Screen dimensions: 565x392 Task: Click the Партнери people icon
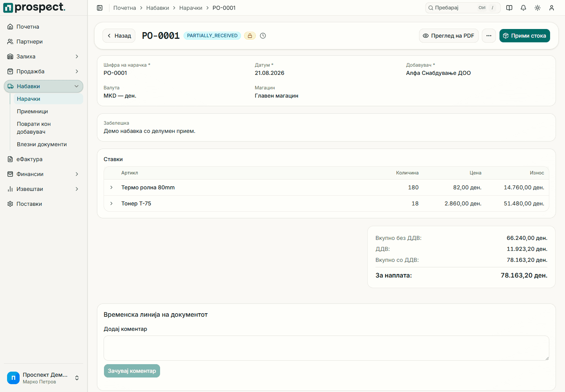point(10,42)
